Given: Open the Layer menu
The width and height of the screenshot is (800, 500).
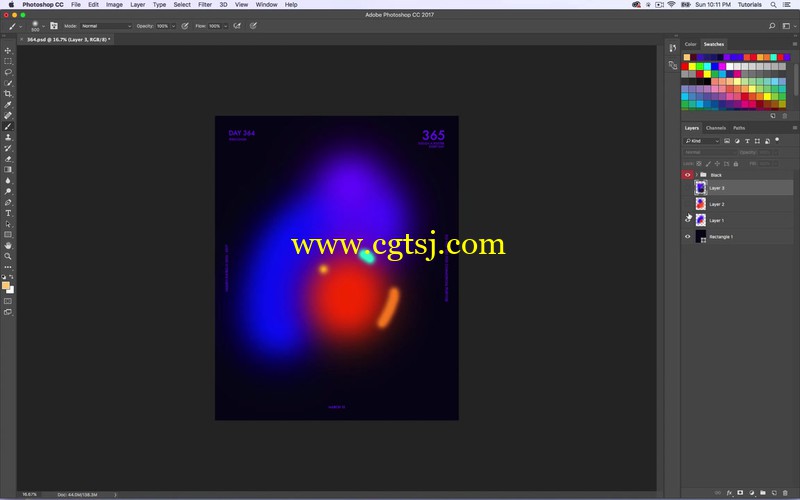Looking at the screenshot, I should tap(138, 4).
